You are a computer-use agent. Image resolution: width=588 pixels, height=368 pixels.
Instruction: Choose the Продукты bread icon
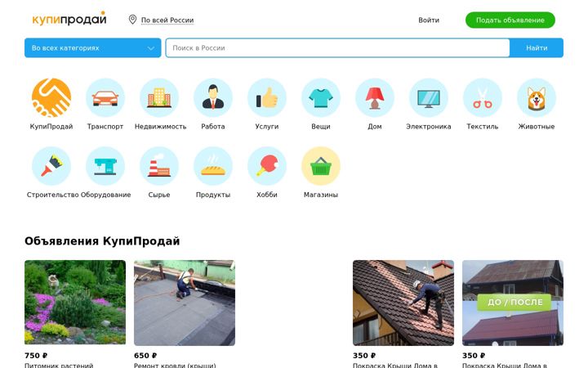(x=213, y=166)
